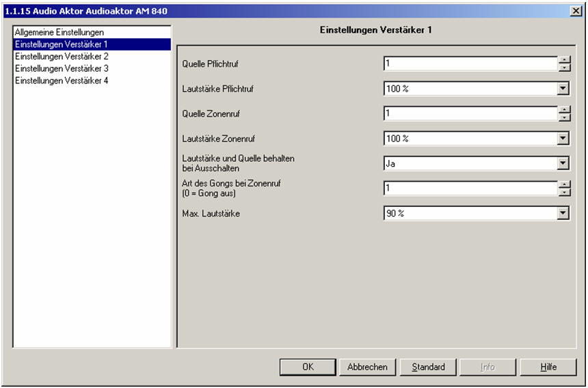Open Einstellungen Verstärker 3 page
Image resolution: width=588 pixels, height=388 pixels.
(62, 68)
